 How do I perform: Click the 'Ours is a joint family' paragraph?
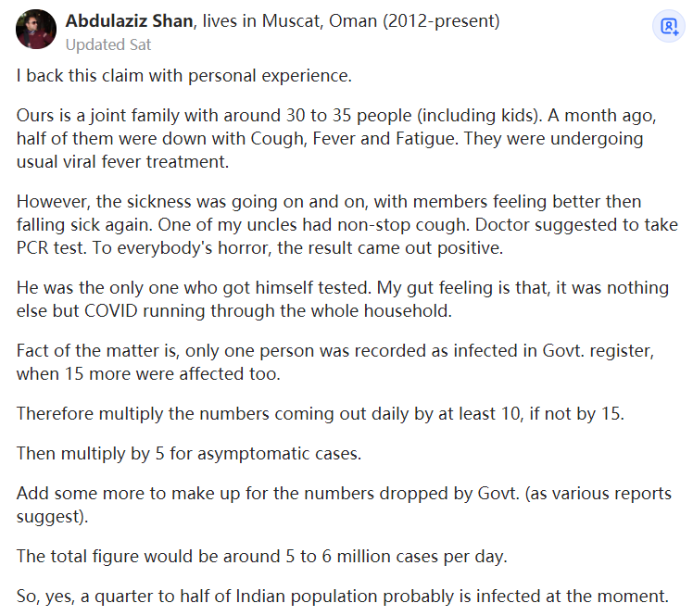(336, 138)
